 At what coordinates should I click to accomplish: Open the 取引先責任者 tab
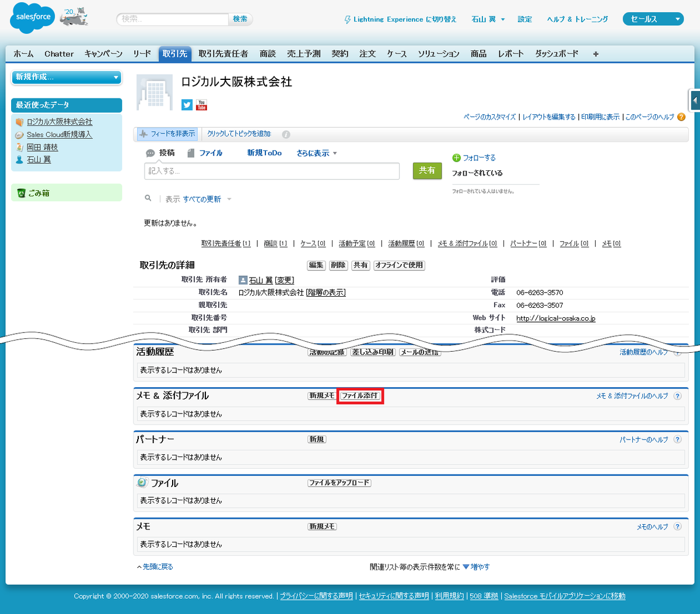pos(223,54)
